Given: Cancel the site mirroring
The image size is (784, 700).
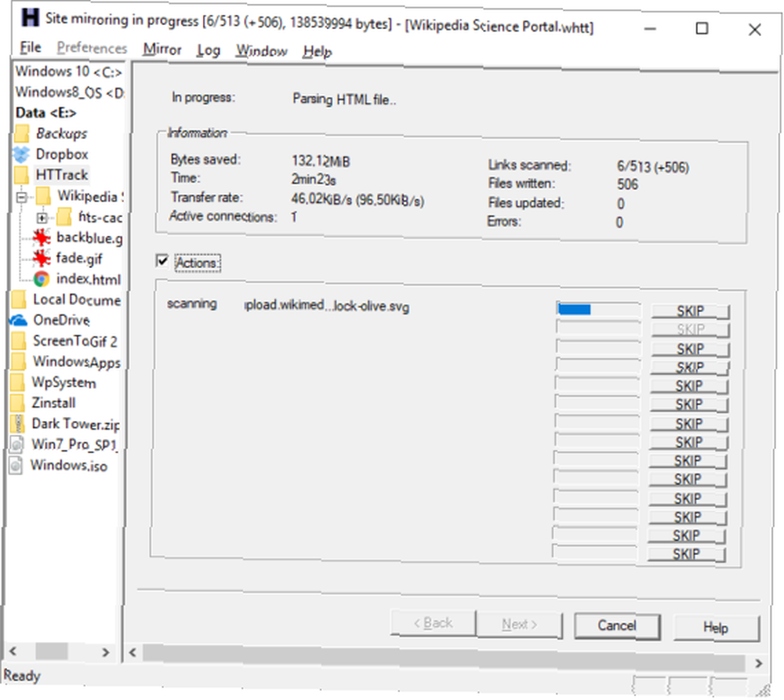Looking at the screenshot, I should (617, 626).
